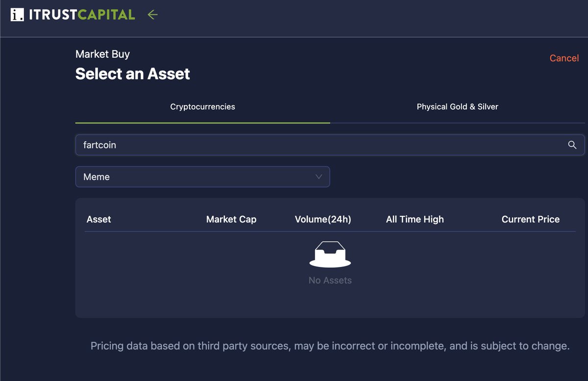Image resolution: width=588 pixels, height=381 pixels.
Task: Click the iTrustCapital logo
Action: (73, 15)
